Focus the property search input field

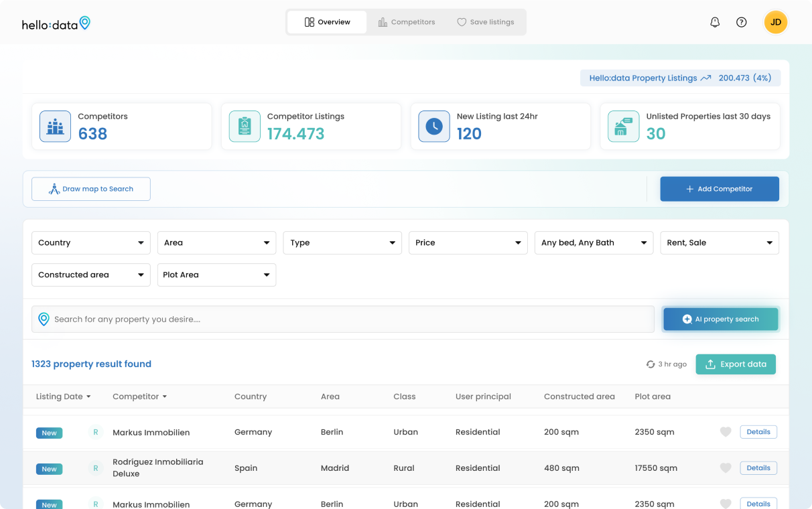tap(348, 319)
